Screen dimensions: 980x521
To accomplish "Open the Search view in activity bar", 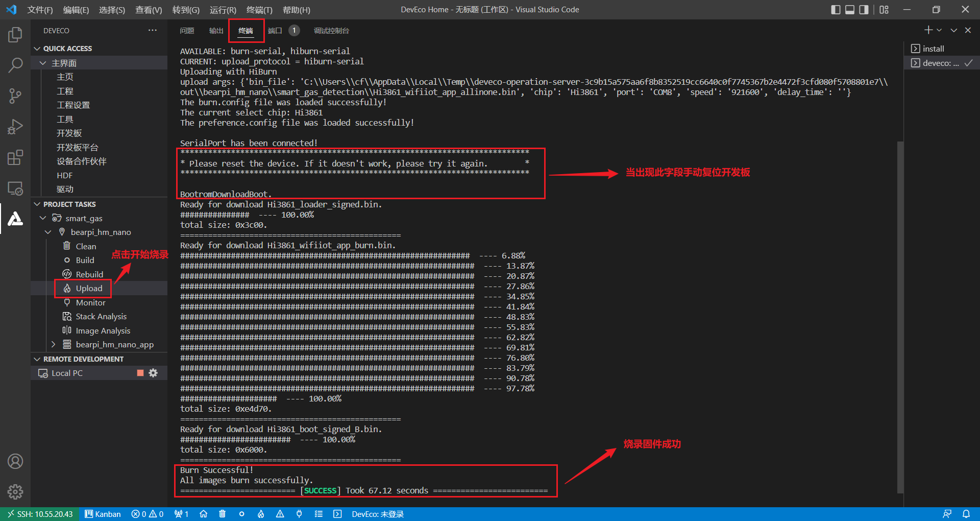I will point(15,65).
